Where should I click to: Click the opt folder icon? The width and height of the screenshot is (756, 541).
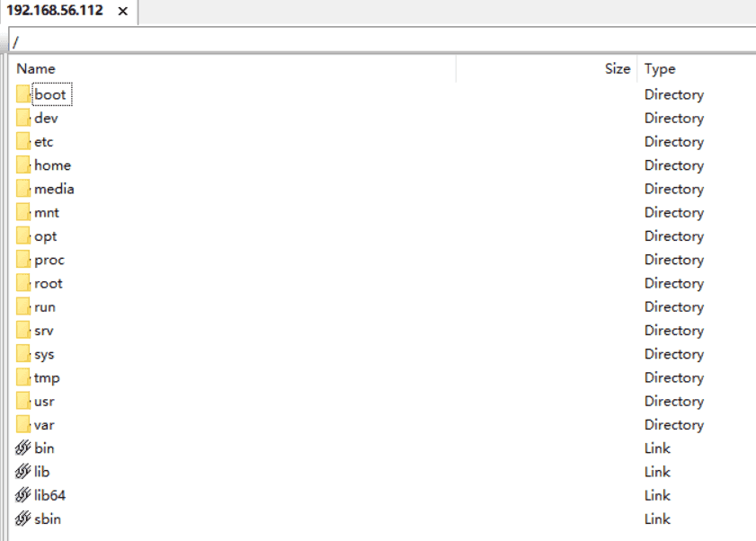(x=23, y=236)
